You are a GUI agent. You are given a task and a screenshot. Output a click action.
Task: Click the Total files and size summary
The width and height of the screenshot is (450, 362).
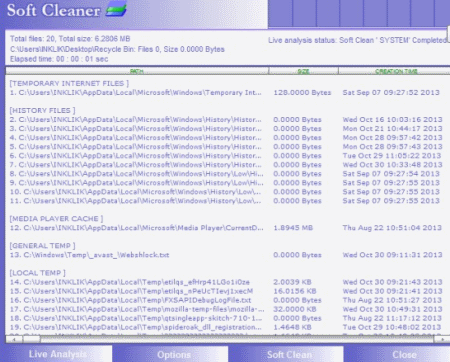pos(70,39)
